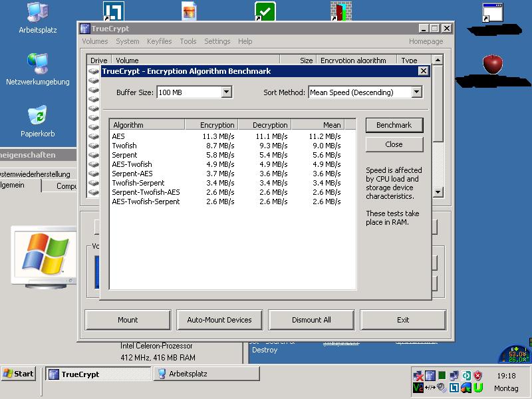Open the Help menu

[x=245, y=41]
